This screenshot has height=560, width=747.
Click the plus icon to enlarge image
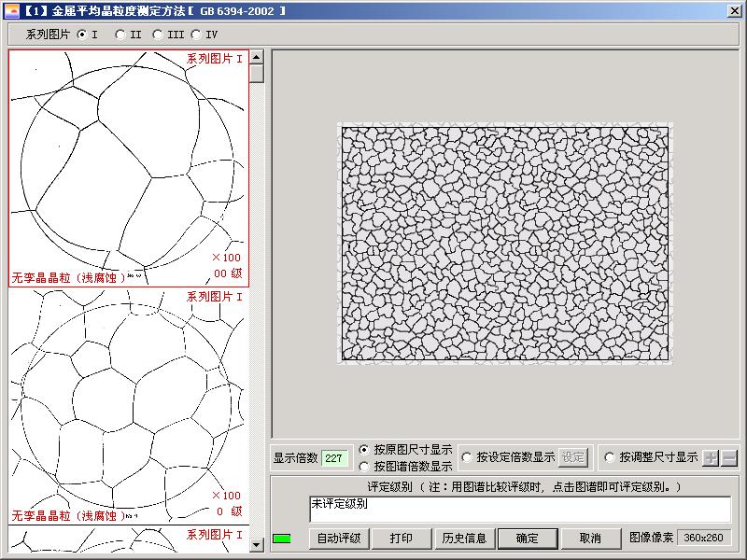[711, 458]
